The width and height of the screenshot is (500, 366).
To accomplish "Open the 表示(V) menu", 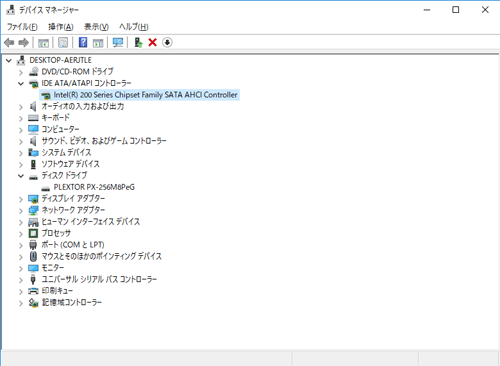I will click(x=96, y=27).
